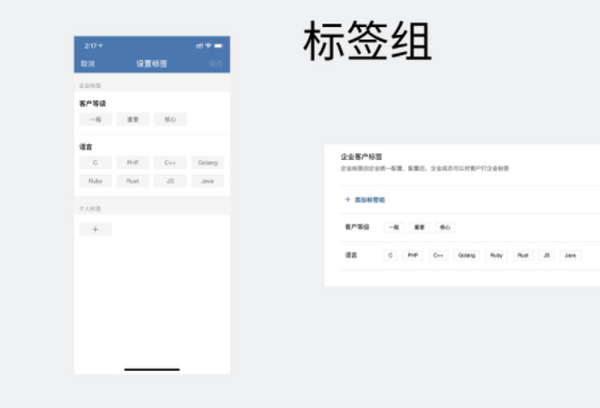Click the Golang tag in the 企业客户标签 panel

coord(467,255)
